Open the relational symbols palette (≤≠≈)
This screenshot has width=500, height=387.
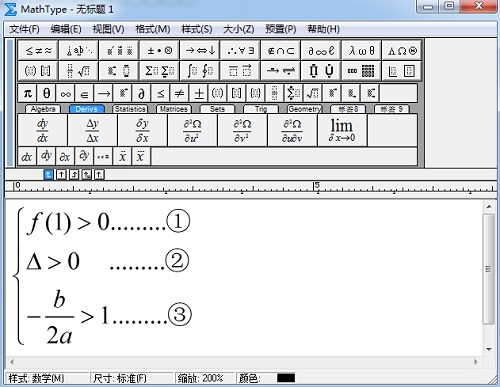(x=38, y=51)
